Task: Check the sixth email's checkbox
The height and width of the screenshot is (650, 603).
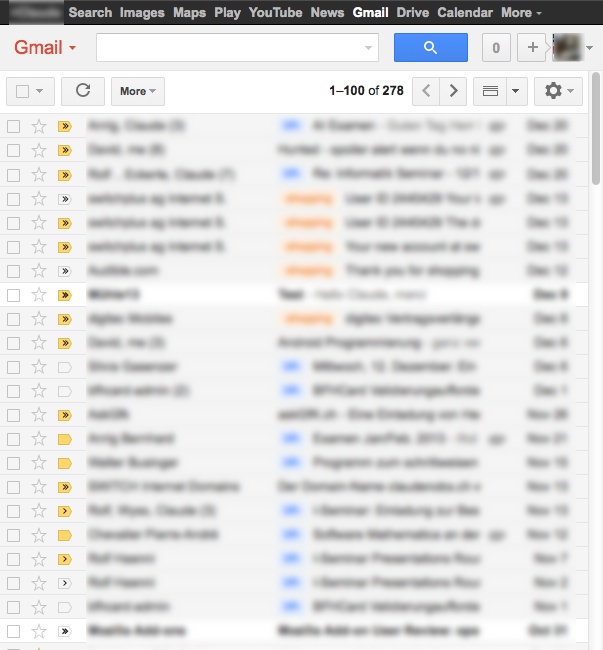Action: 13,247
